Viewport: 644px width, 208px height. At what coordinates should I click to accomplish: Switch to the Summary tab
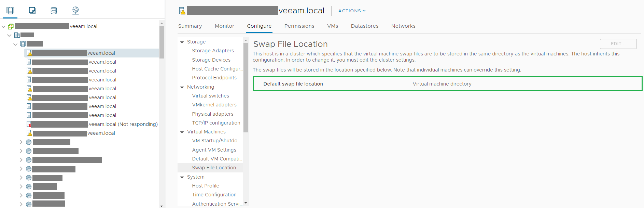pyautogui.click(x=190, y=26)
